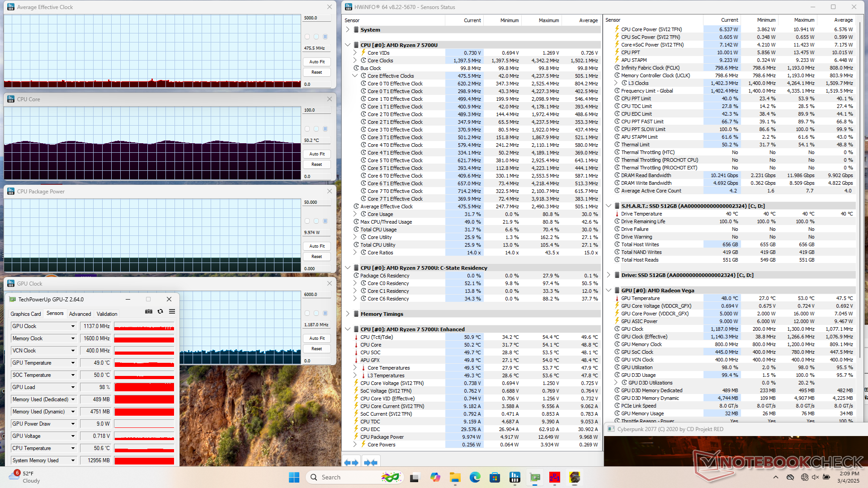Click the GPU-Z refresh icon
Image resolution: width=868 pixels, height=488 pixels.
[x=160, y=311]
